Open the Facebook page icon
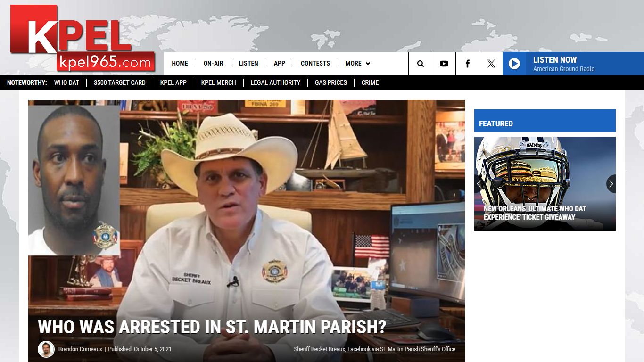The height and width of the screenshot is (362, 644). (467, 64)
